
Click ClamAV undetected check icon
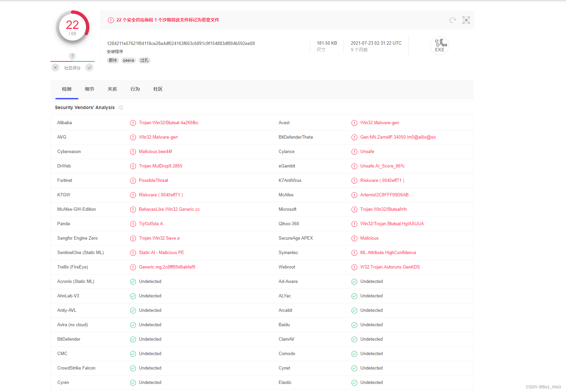pos(354,339)
